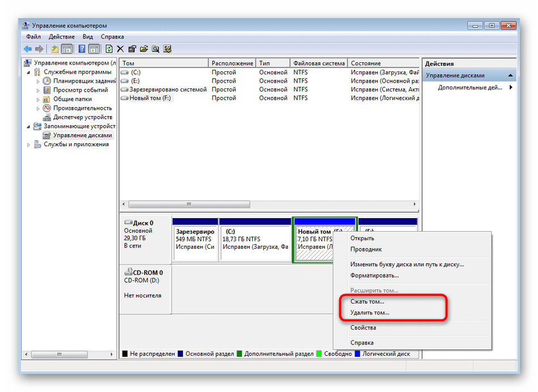Toggle the console tree show/hide button

pos(67,49)
